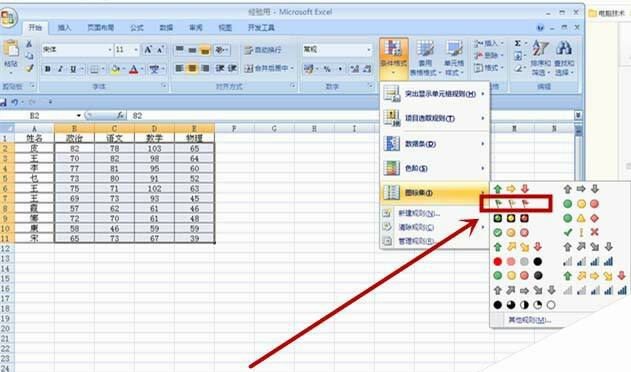This screenshot has height=372, width=631.
Task: Expand the formula bar
Action: pyautogui.click(x=578, y=116)
